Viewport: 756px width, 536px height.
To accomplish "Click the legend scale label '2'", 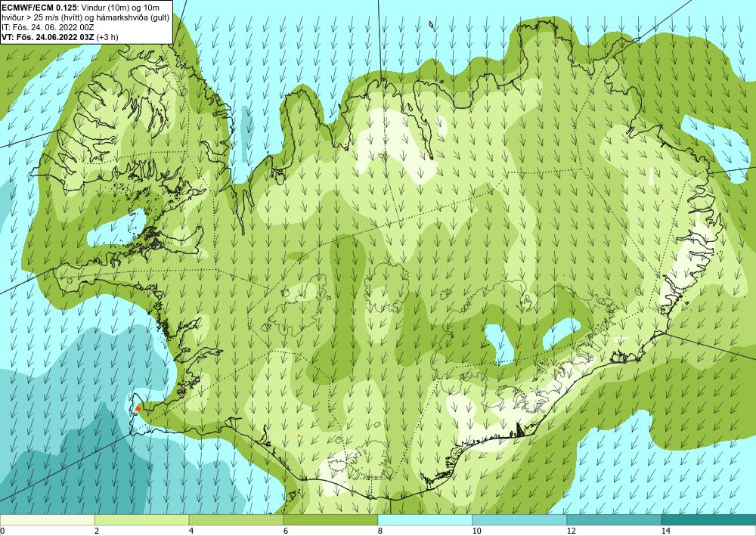I will tap(97, 531).
